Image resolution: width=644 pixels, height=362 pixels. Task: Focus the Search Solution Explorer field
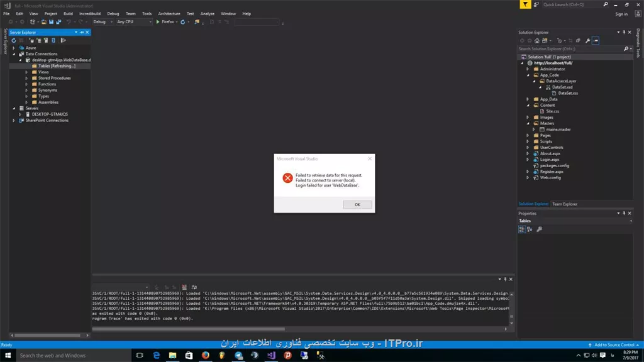pos(570,49)
